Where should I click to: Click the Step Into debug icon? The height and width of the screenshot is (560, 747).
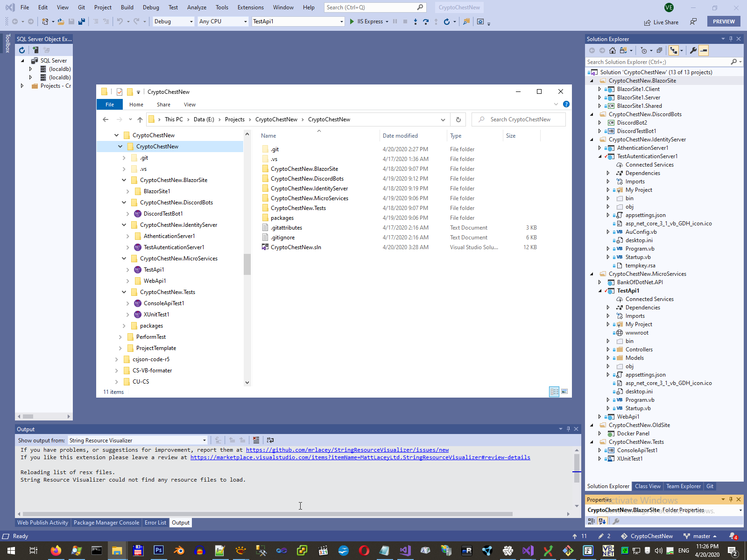pyautogui.click(x=416, y=21)
